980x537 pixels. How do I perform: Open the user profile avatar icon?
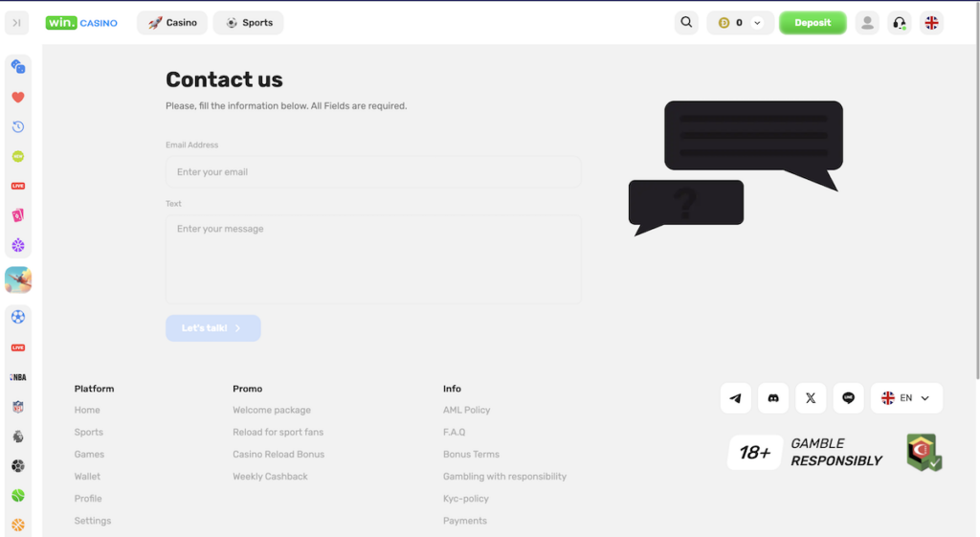[867, 23]
